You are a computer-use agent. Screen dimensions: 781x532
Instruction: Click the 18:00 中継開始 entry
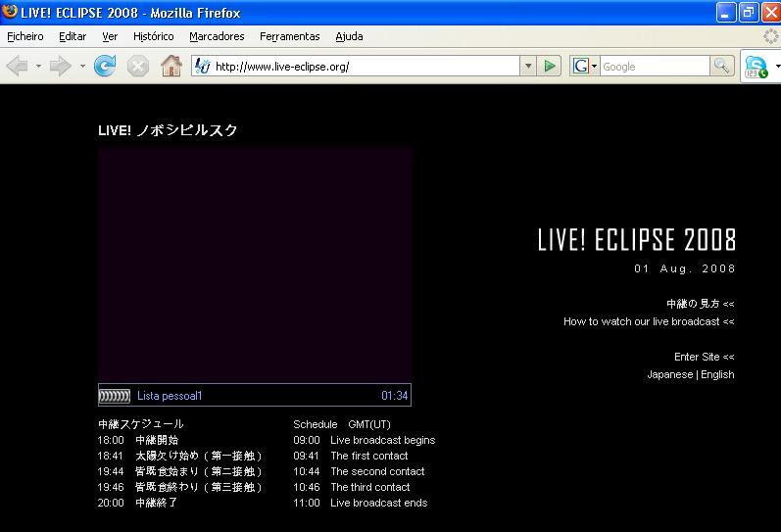pyautogui.click(x=138, y=440)
